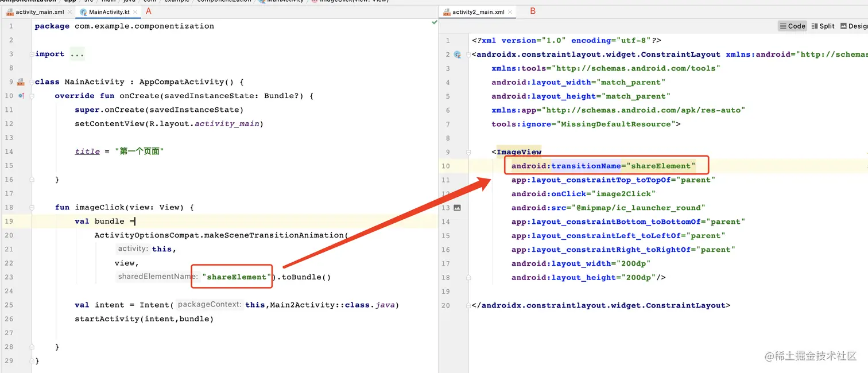This screenshot has height=373, width=868.
Task: Close the MainActivity.kt editor tab
Action: coord(135,12)
